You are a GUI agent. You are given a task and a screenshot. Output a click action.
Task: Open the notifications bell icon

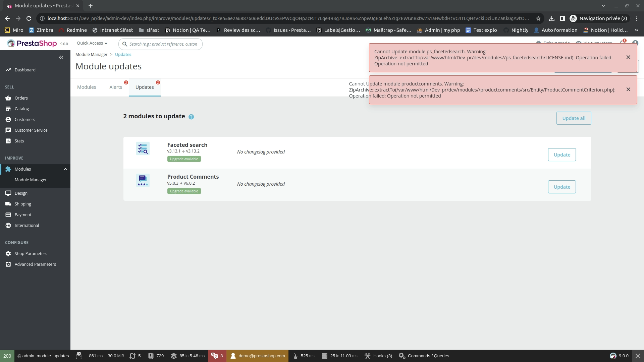point(623,42)
